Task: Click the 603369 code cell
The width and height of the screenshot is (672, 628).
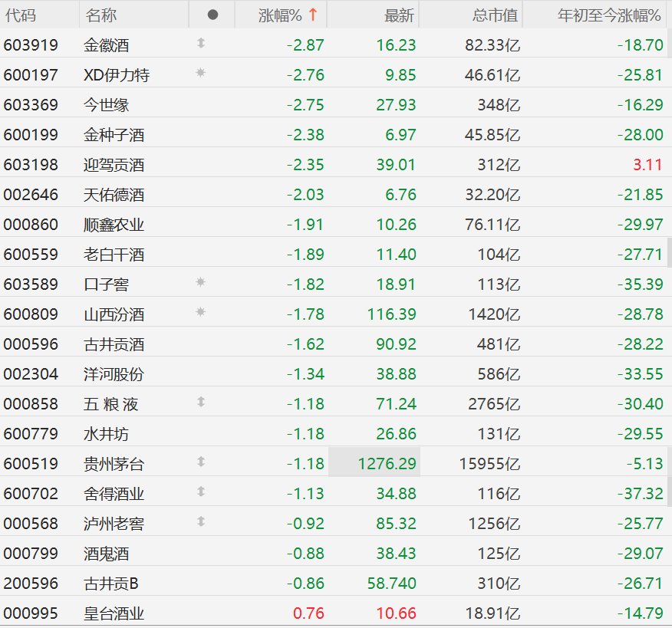Action: [31, 105]
